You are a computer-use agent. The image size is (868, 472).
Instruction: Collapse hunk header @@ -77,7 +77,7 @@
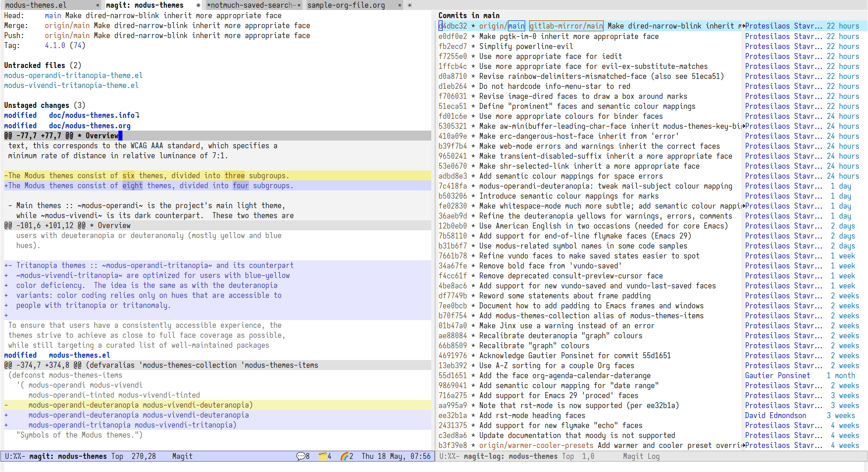[x=218, y=136]
